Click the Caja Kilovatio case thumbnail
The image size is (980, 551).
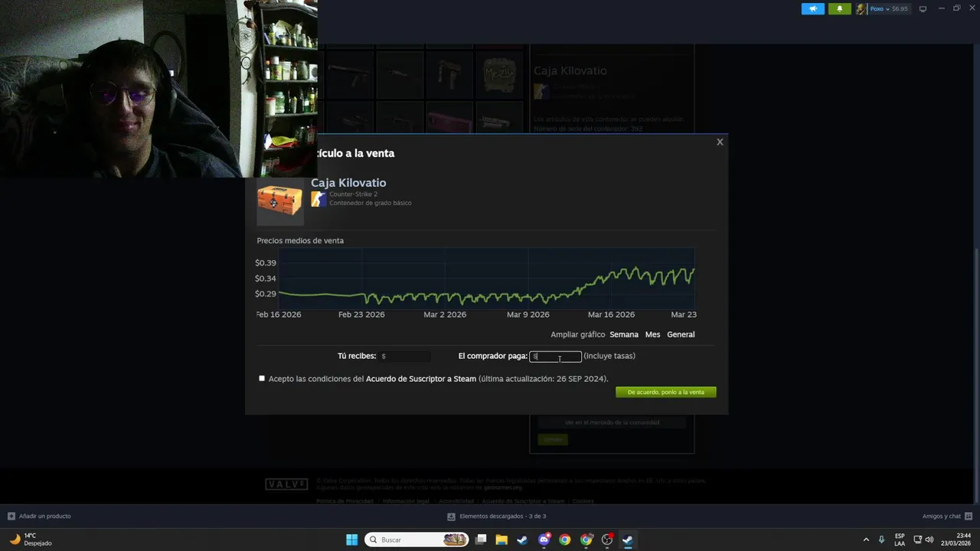click(279, 201)
